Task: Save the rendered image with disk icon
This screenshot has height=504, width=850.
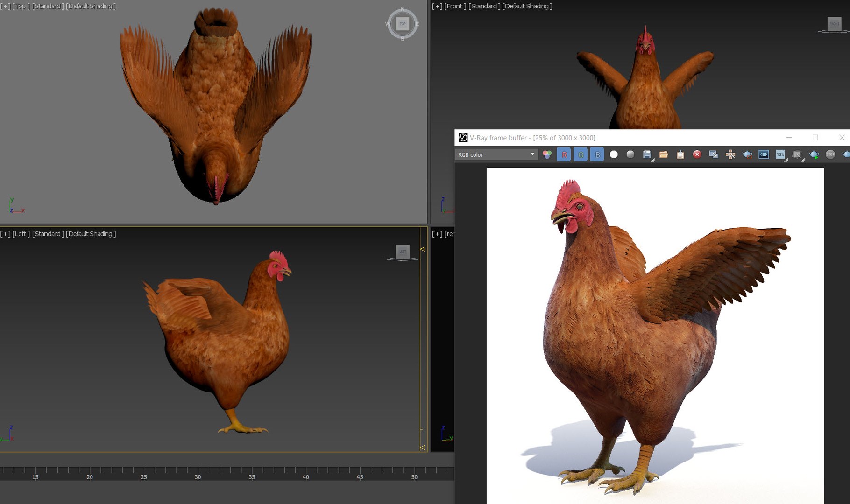Action: (x=647, y=154)
